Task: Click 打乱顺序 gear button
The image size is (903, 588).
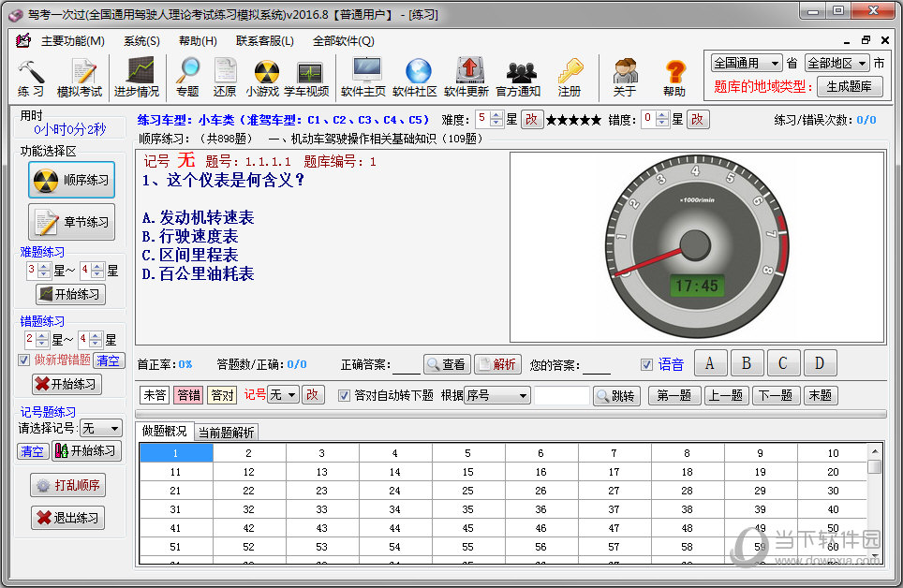Action: pyautogui.click(x=68, y=486)
